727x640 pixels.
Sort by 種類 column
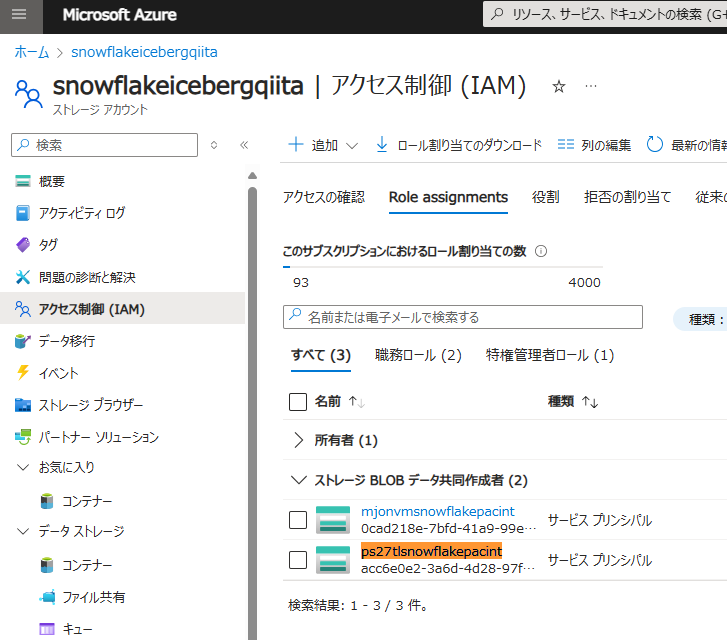click(573, 401)
